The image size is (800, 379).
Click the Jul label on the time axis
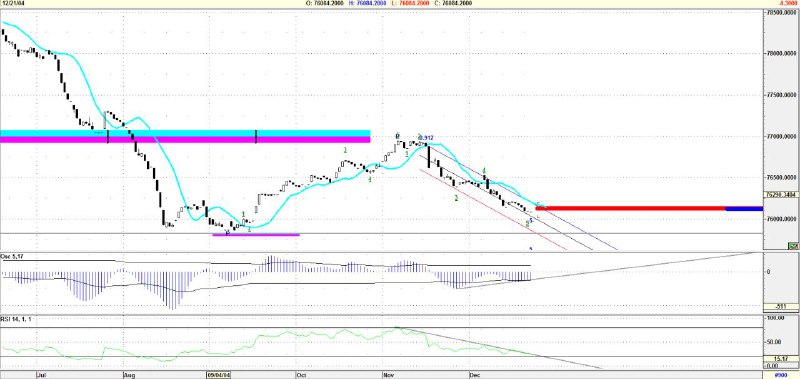point(41,375)
